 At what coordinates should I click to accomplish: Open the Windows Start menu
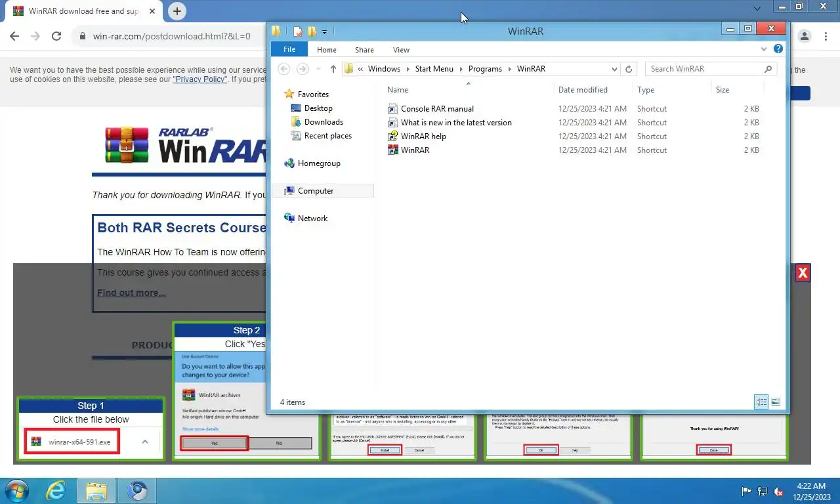[16, 491]
